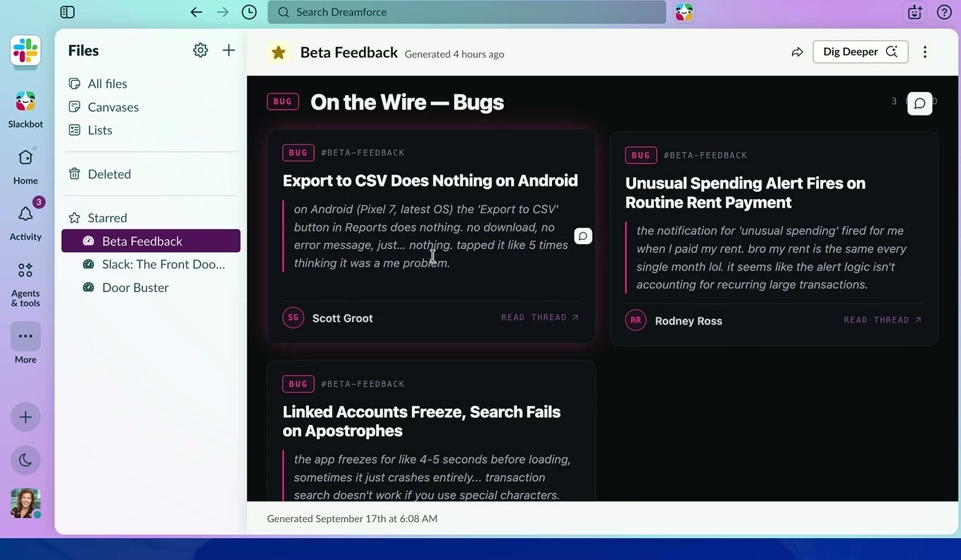This screenshot has height=560, width=961.
Task: Open Activity notifications
Action: (x=25, y=221)
